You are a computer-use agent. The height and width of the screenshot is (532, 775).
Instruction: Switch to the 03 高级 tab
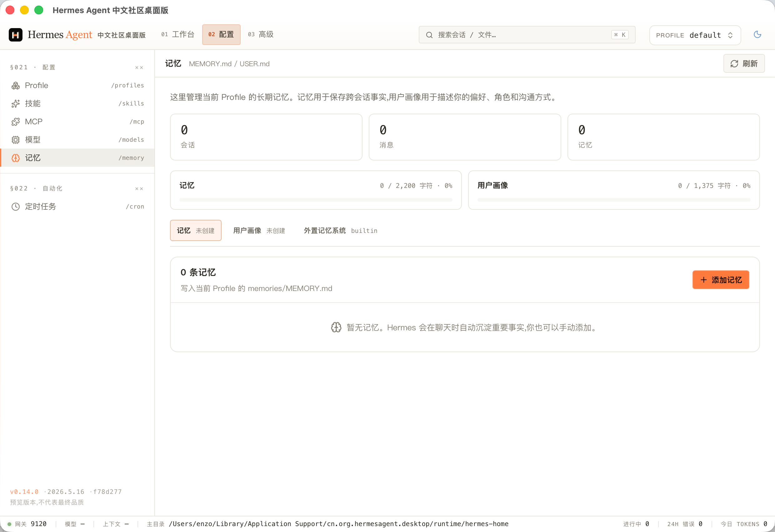point(261,34)
